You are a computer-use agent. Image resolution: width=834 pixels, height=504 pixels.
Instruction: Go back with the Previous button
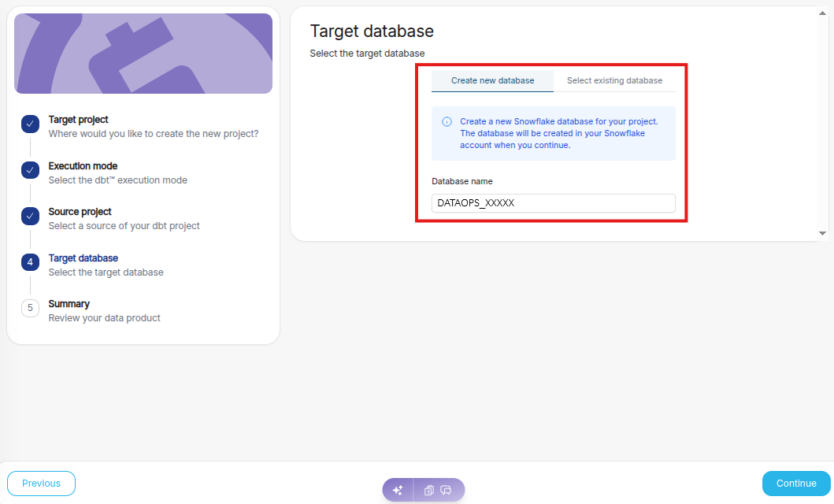(41, 484)
